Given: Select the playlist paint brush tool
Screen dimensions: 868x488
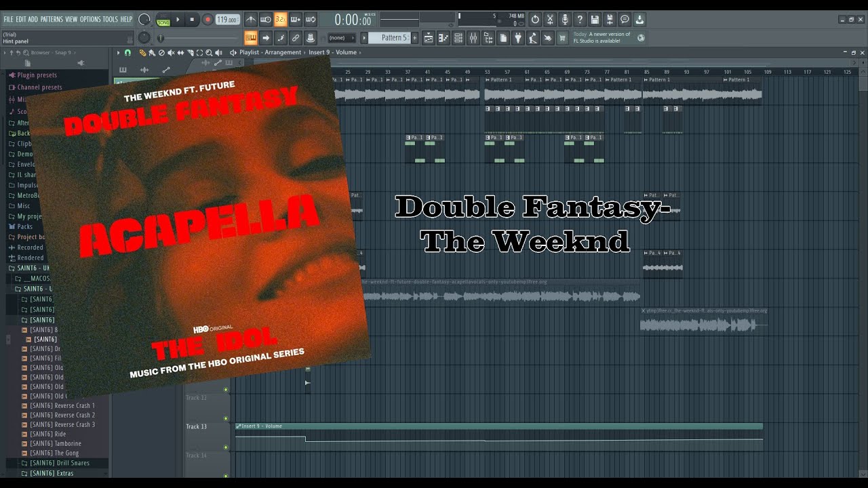Looking at the screenshot, I should 152,52.
